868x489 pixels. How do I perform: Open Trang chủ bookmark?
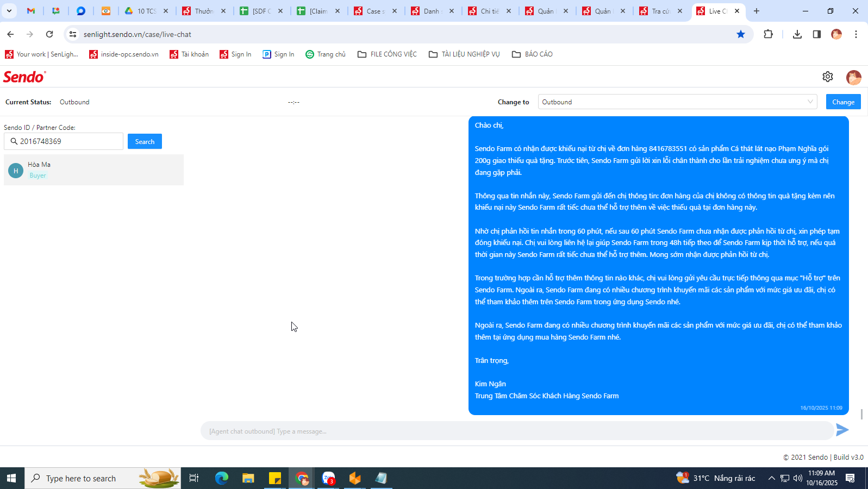(326, 54)
